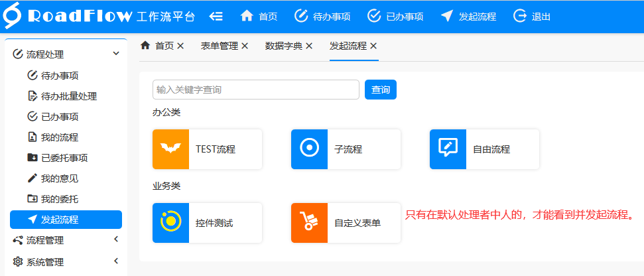
Task: Select 发起流程 in the sidebar
Action: pos(66,220)
